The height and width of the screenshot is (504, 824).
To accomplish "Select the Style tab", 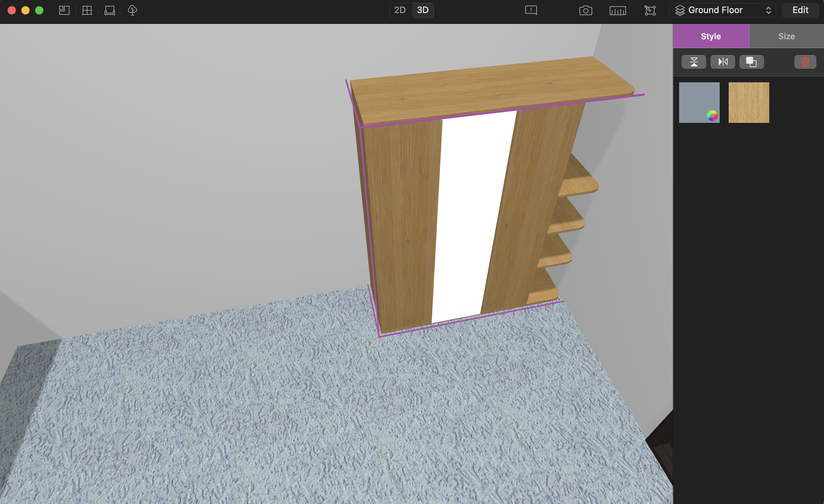I will [x=711, y=36].
